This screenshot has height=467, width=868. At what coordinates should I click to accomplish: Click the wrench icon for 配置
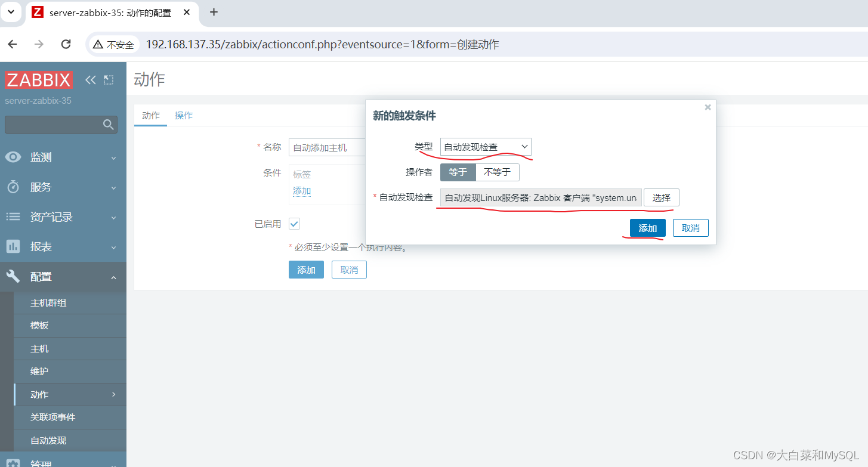pos(13,276)
